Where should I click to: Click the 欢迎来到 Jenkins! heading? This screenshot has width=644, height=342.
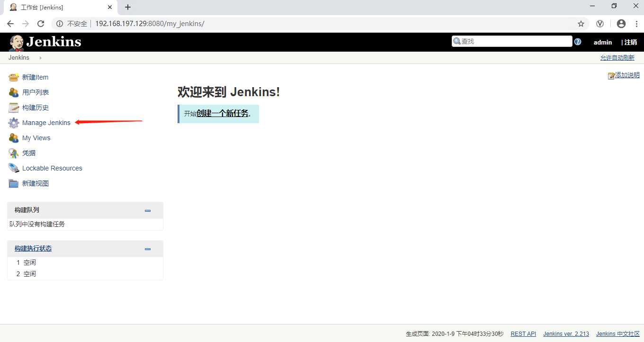point(229,92)
